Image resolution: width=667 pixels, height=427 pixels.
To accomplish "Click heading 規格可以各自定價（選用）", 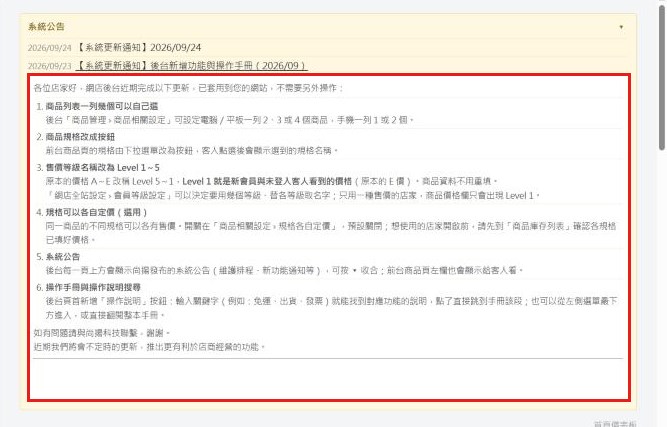I will (97, 212).
